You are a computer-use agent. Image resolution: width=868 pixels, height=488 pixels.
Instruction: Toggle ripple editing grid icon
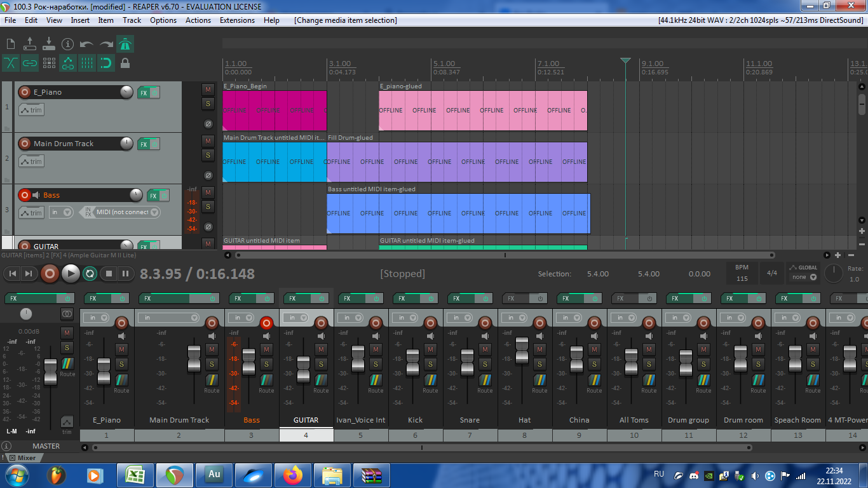point(49,63)
